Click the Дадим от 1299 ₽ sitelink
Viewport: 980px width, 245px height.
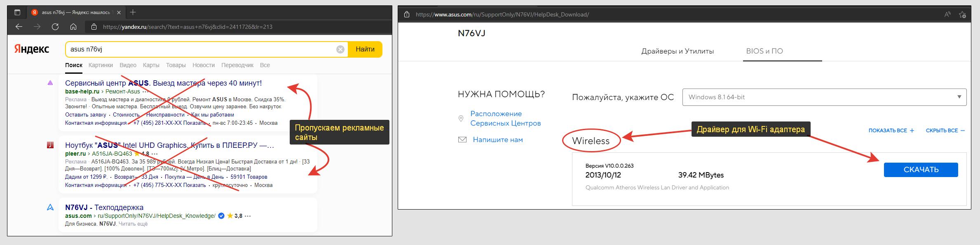86,177
